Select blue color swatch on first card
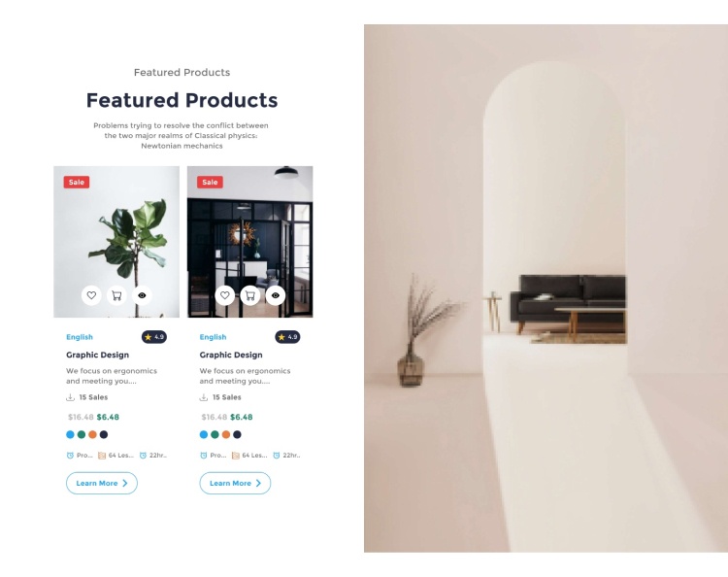The image size is (728, 577). (70, 434)
